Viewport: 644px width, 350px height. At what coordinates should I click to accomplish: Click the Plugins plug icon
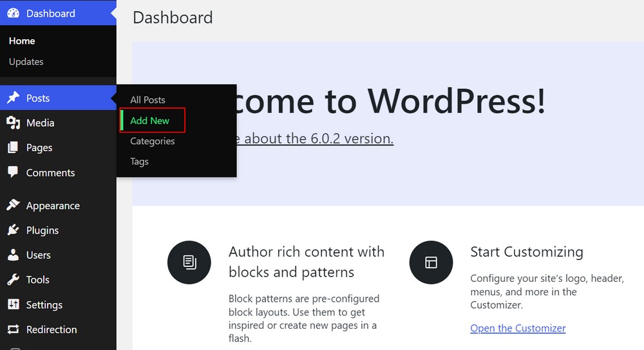[x=13, y=230]
